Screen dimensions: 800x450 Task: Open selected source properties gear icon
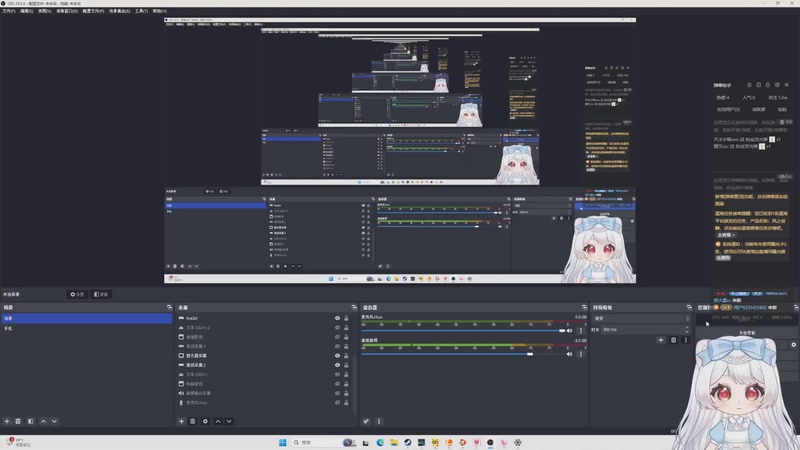(x=205, y=421)
